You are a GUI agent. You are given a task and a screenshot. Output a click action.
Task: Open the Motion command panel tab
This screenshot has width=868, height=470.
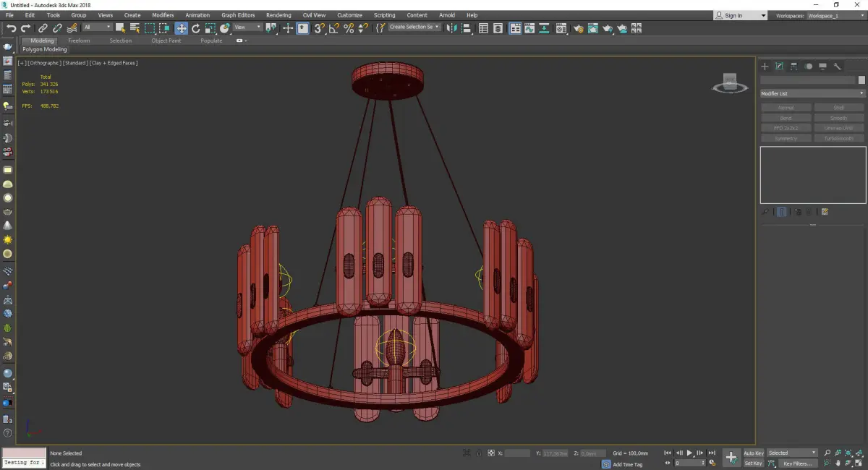point(808,67)
